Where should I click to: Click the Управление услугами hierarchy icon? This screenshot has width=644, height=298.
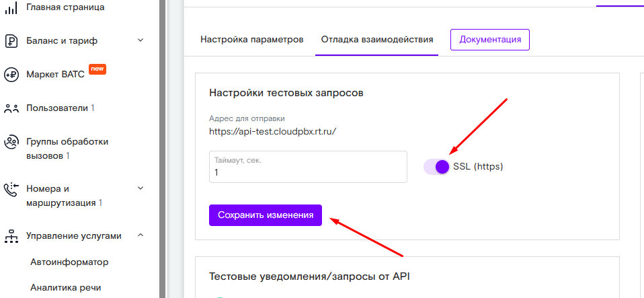(x=11, y=236)
